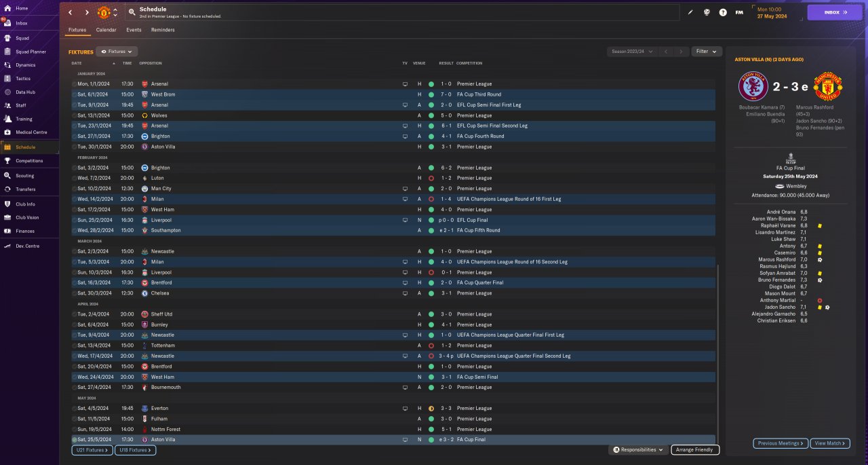Viewport: 868px width, 465px height.
Task: Click TV icon on Mon 1/1/2024 Arsenal row
Action: coord(405,83)
